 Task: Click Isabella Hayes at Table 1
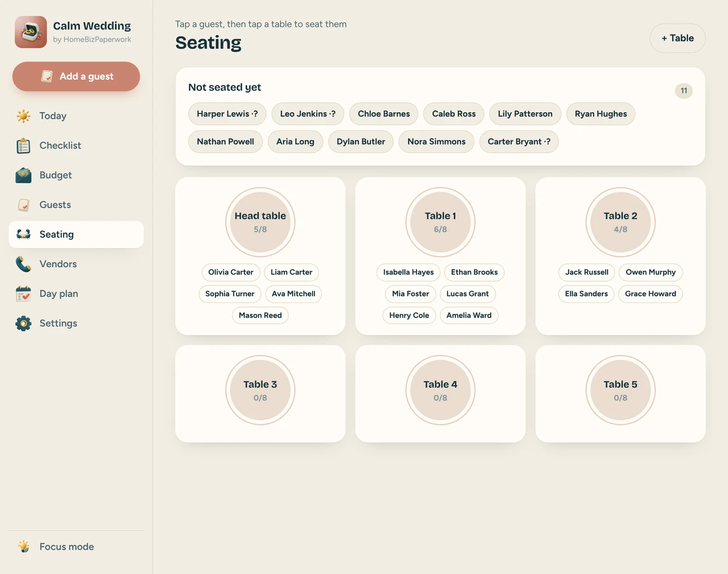click(408, 272)
